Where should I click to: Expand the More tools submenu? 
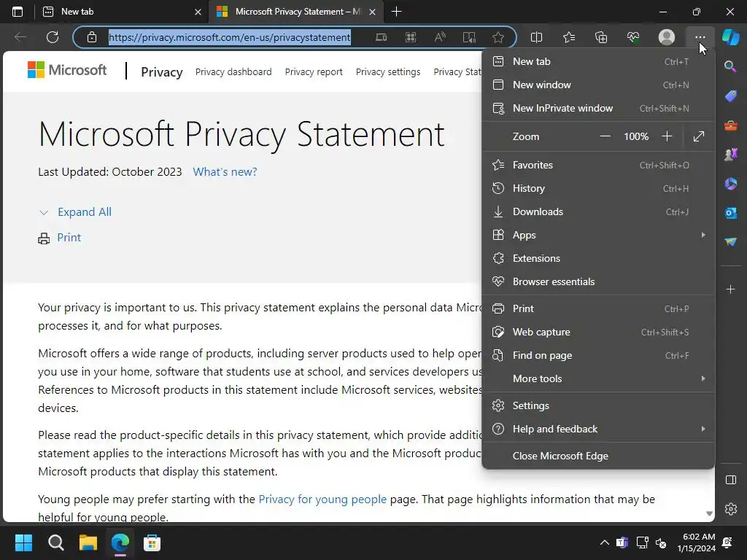click(x=598, y=378)
